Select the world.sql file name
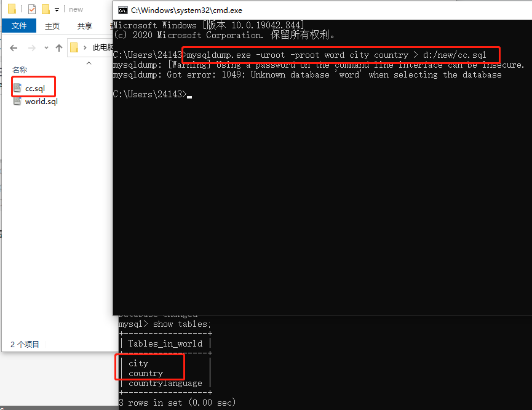The image size is (532, 410). point(41,101)
